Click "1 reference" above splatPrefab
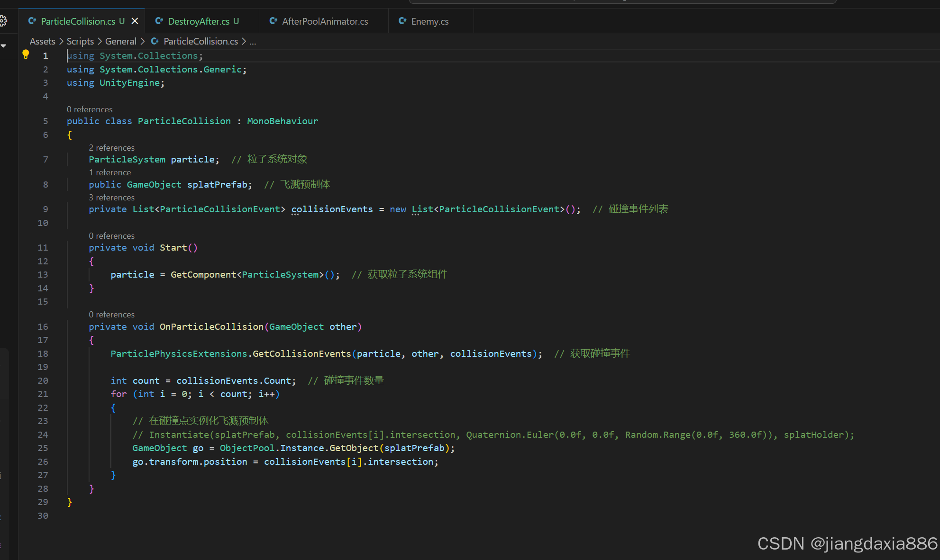This screenshot has height=560, width=940. tap(110, 172)
